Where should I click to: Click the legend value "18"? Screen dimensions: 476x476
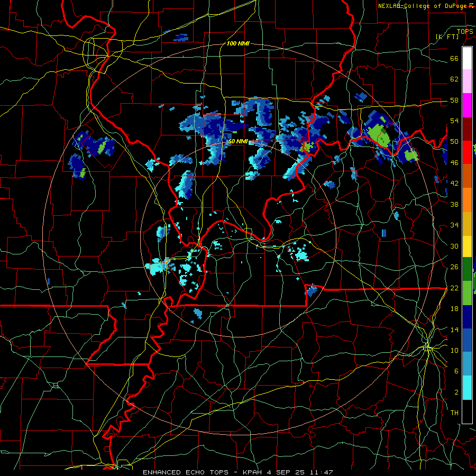click(454, 309)
